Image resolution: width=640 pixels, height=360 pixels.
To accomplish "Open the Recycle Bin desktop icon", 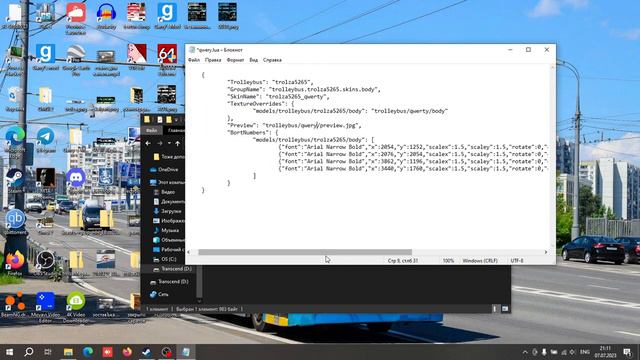I will coord(15,98).
